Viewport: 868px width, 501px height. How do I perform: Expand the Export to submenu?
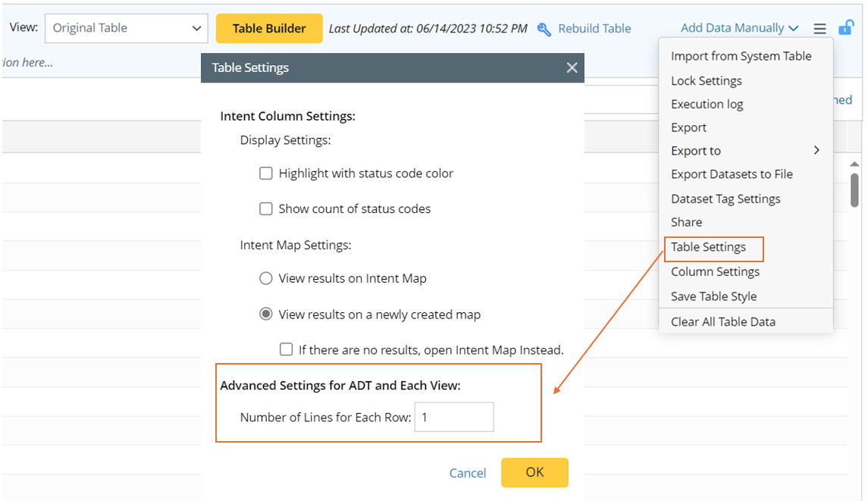(x=745, y=151)
